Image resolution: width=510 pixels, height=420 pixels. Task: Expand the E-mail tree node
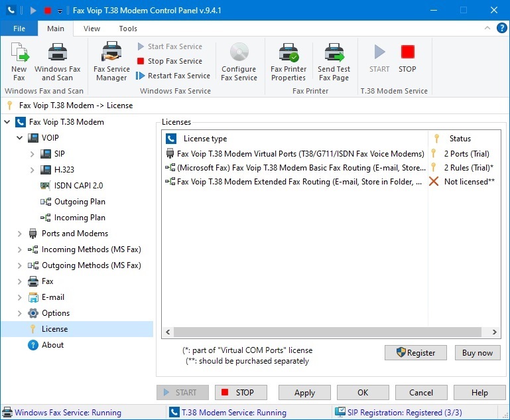[x=20, y=297]
